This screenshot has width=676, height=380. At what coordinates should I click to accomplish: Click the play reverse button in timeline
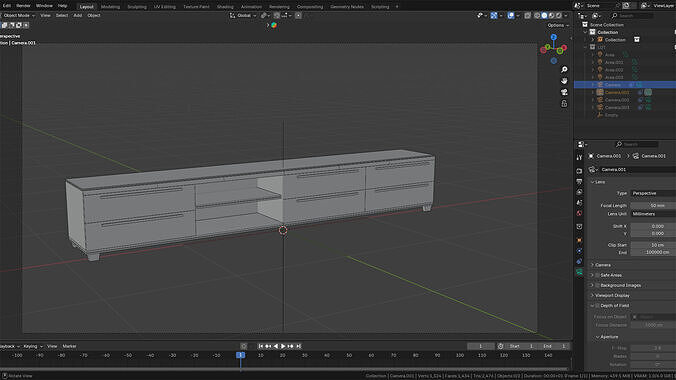(x=276, y=346)
